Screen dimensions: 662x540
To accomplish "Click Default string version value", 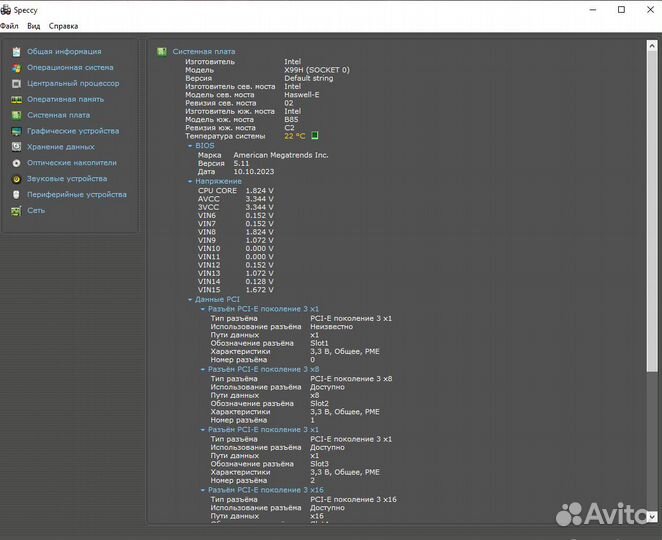I will click(309, 79).
